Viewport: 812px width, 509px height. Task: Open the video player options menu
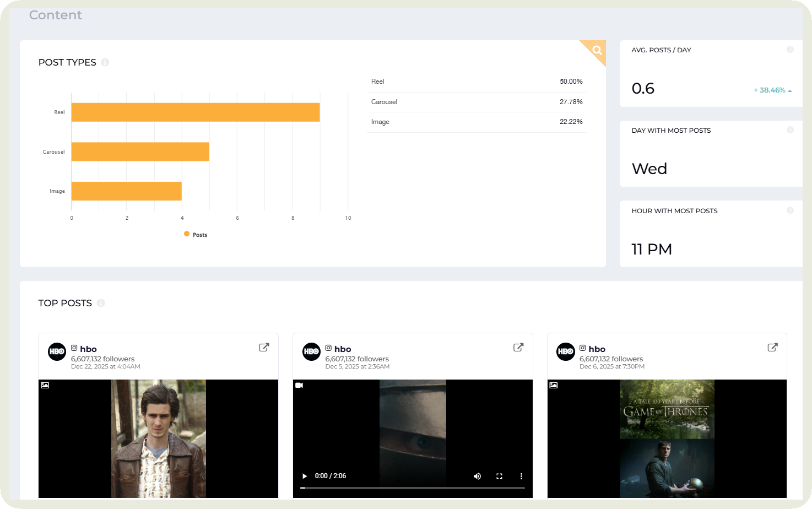[521, 476]
